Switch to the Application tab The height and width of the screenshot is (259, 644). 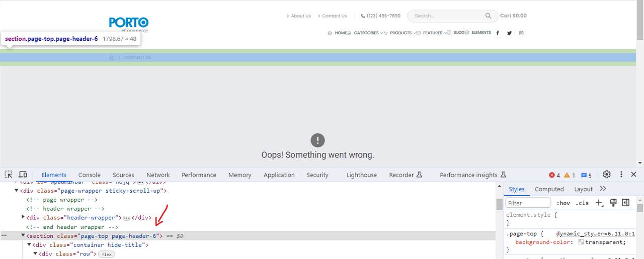[279, 175]
